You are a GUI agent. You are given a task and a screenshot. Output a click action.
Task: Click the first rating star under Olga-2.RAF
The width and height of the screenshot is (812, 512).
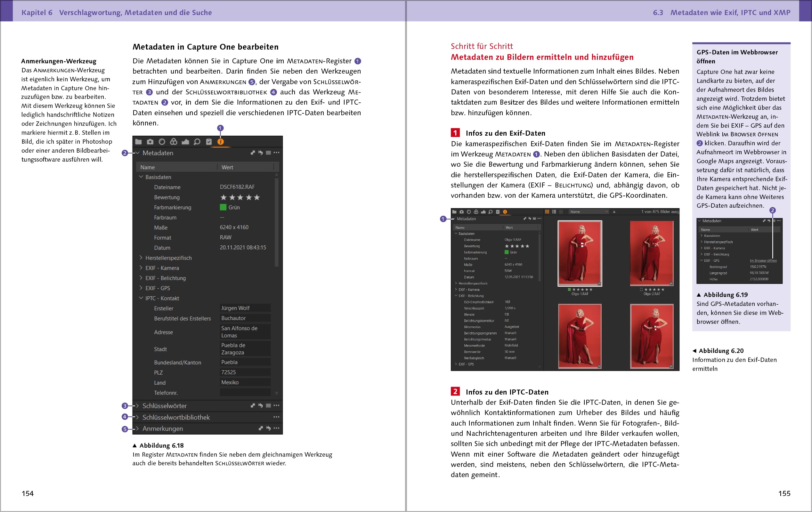click(x=646, y=290)
